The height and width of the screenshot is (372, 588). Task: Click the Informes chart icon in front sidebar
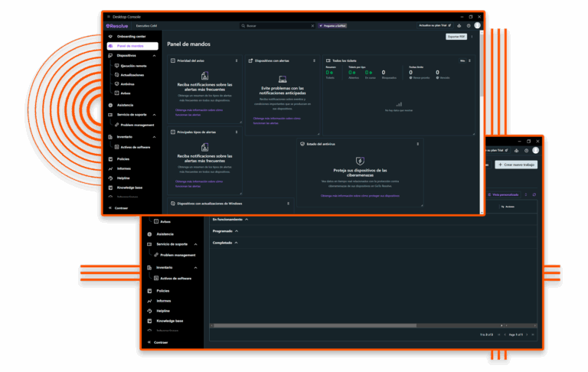[110, 168]
